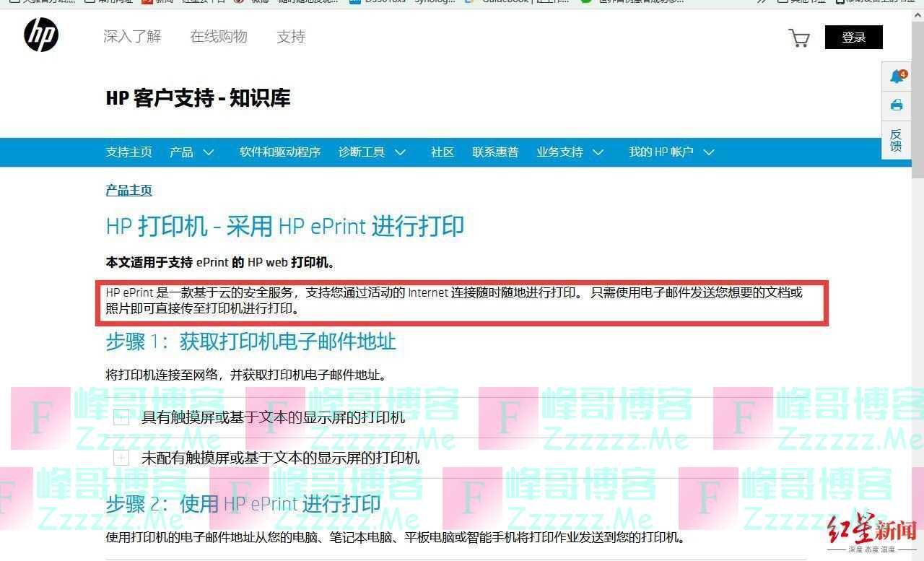Open the Synology bookmark

point(433,2)
